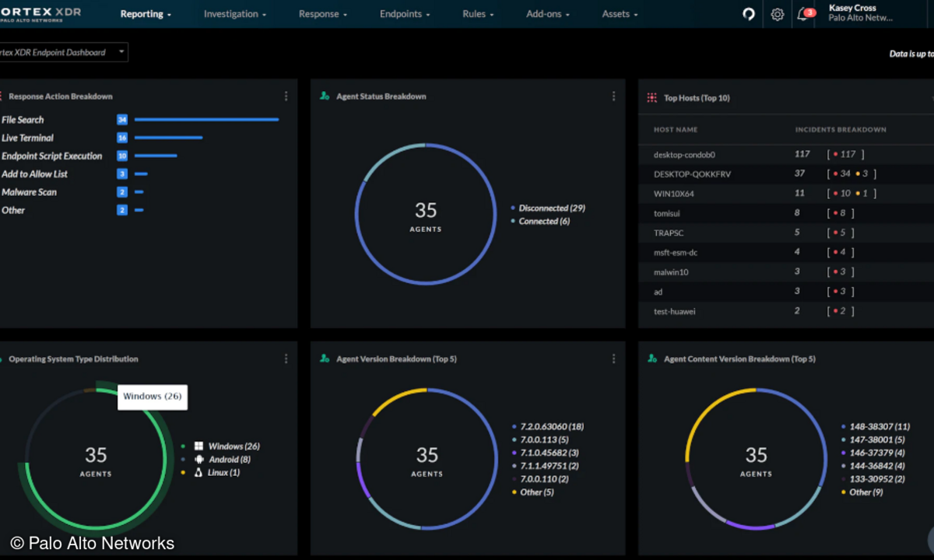This screenshot has width=934, height=560.
Task: Select host msft-esm-dc row
Action: click(786, 252)
